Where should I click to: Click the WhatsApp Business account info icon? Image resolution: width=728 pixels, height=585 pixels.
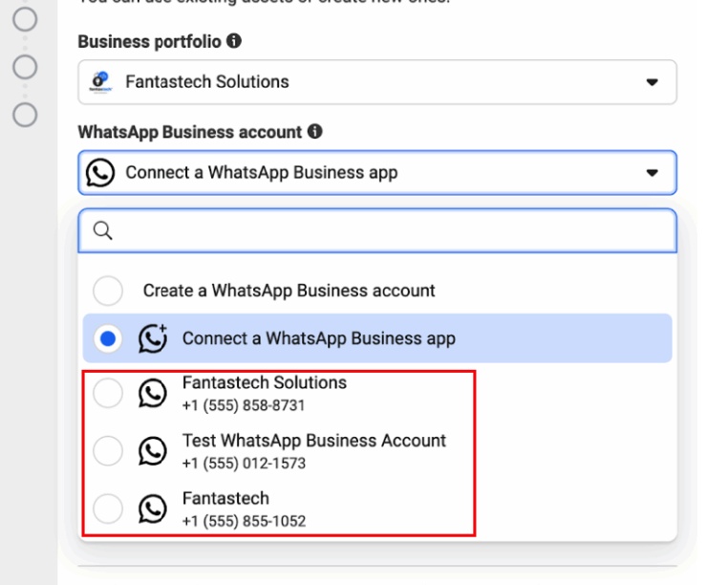[x=314, y=132]
